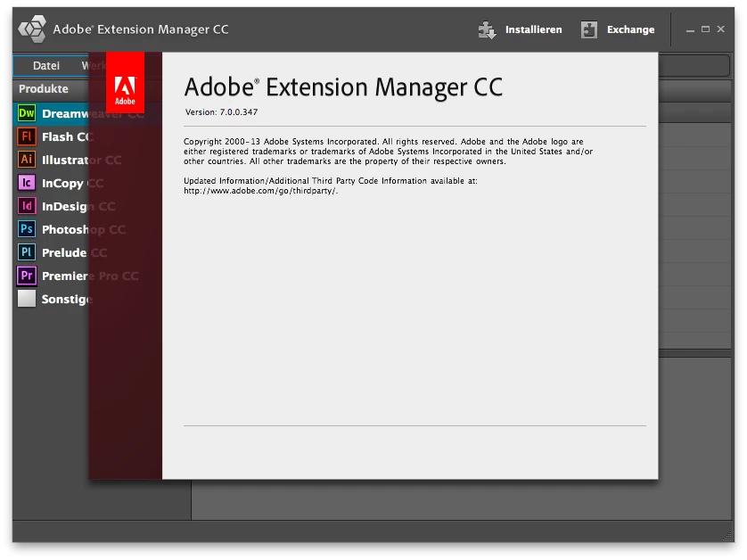
Task: Click the Installieren button label
Action: [533, 29]
